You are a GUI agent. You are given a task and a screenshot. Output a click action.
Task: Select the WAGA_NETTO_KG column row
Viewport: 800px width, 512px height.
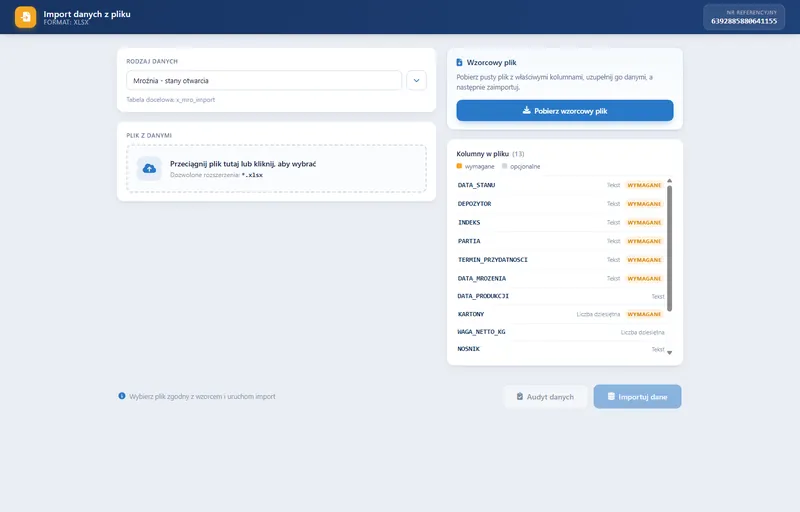point(561,332)
